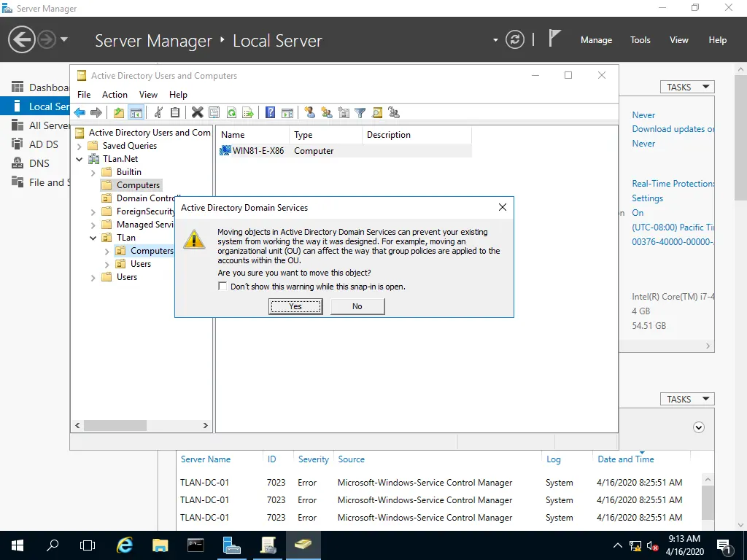The height and width of the screenshot is (560, 747).
Task: Click the events list vertical scrollbar
Action: click(708, 502)
